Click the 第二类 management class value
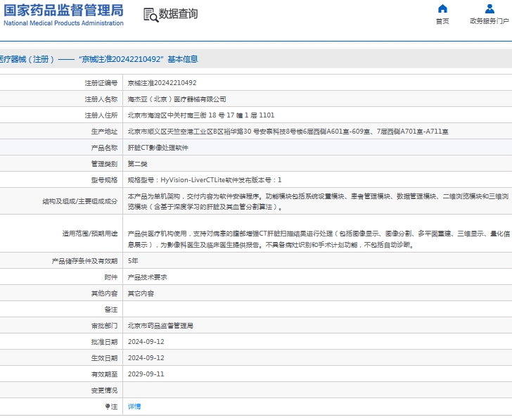 (137, 164)
